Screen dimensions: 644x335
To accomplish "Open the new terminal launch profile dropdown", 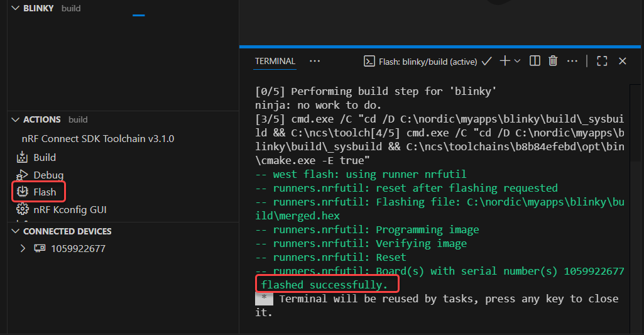I will click(518, 61).
